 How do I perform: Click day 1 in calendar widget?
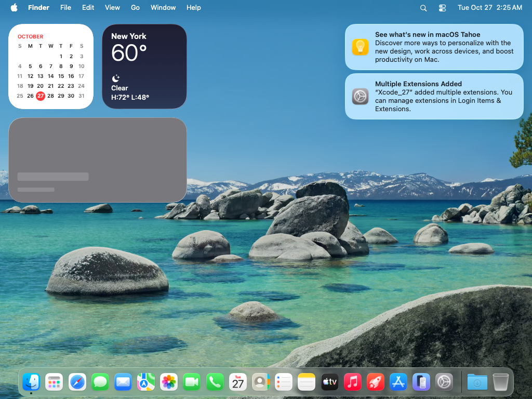[61, 56]
